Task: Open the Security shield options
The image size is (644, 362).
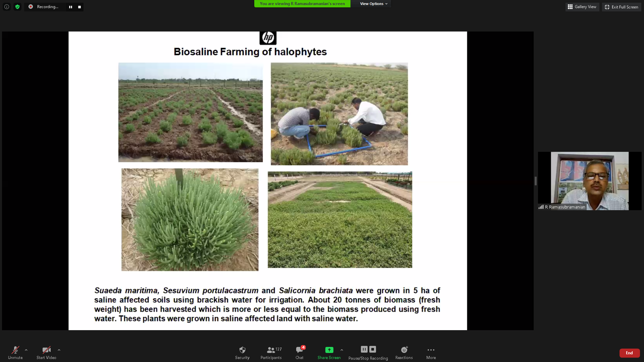Action: pos(242,353)
